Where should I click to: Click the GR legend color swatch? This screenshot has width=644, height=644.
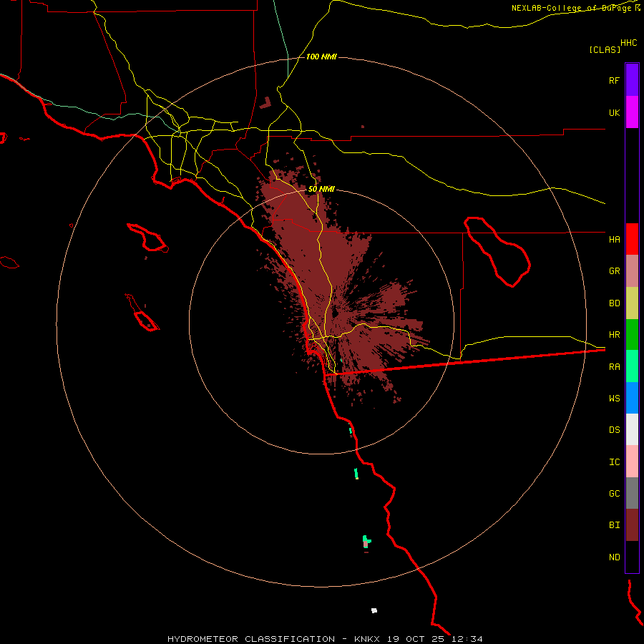click(x=632, y=270)
